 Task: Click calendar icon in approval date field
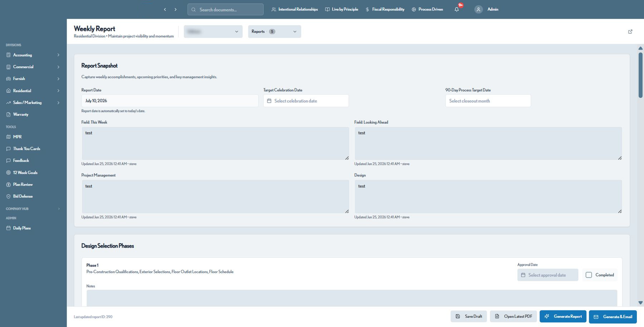point(523,275)
